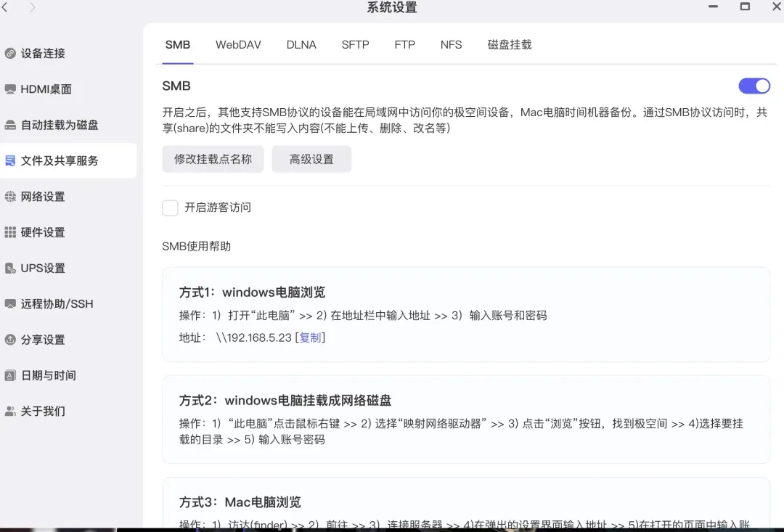This screenshot has height=532, width=784.
Task: Click the 网络设置 globe icon
Action: [x=10, y=197]
